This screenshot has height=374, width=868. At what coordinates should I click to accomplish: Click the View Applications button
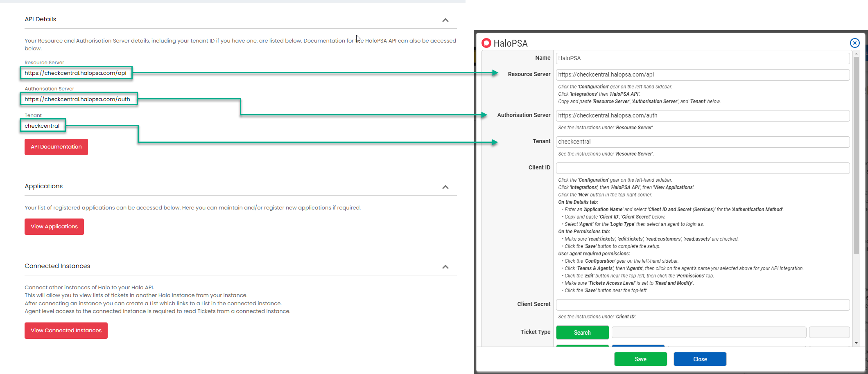(54, 227)
